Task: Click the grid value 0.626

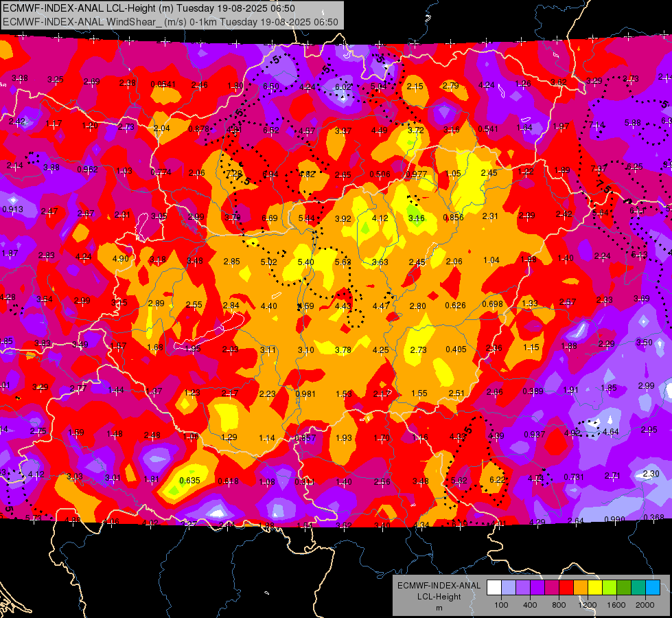Action: [455, 306]
